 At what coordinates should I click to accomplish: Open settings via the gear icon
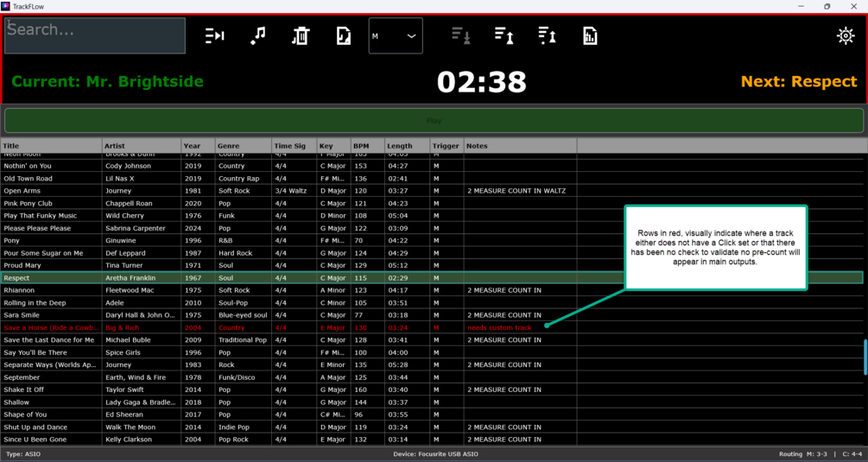click(x=846, y=36)
